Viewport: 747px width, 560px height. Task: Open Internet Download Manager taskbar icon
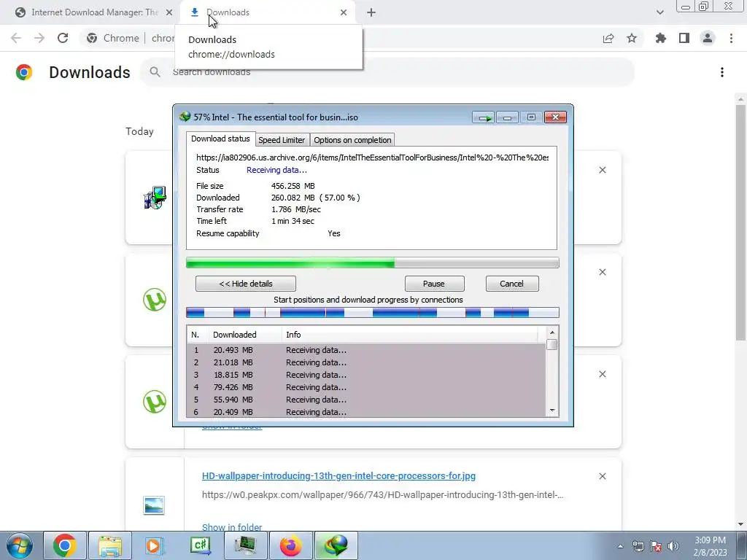[336, 545]
